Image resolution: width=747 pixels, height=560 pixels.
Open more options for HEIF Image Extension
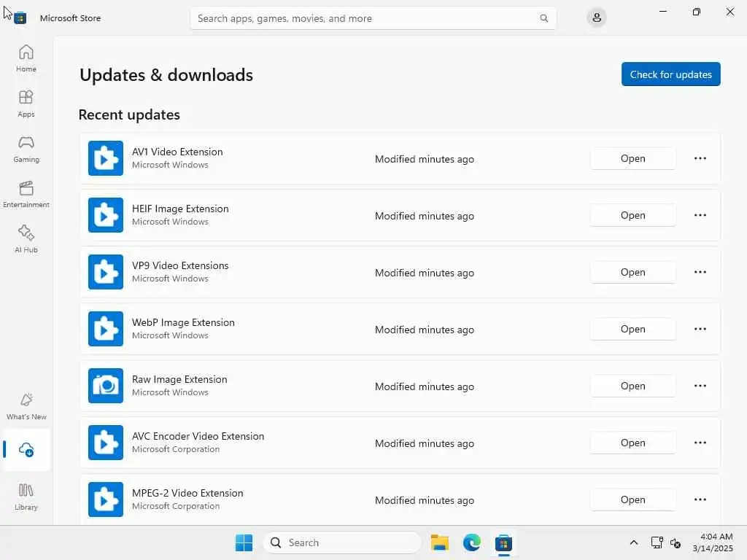700,215
